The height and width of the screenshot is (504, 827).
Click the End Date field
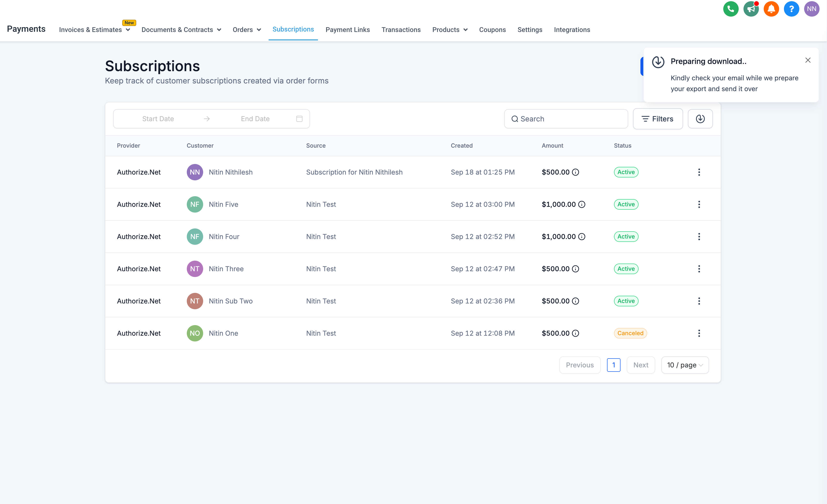pyautogui.click(x=255, y=119)
